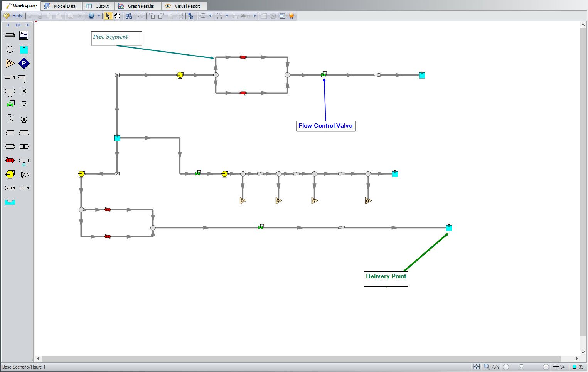This screenshot has width=588, height=372.
Task: Open the Graph Results tab
Action: point(137,6)
